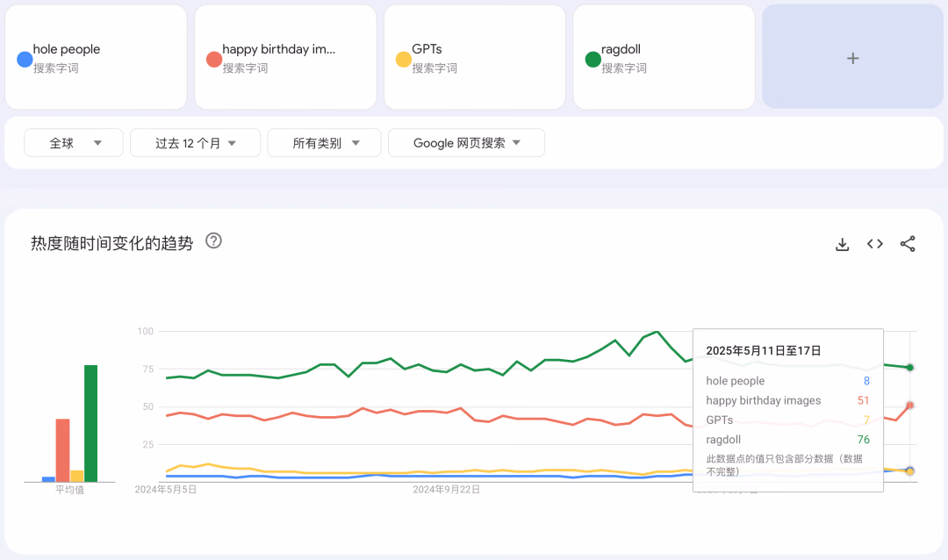948x560 pixels.
Task: Click the 热度随时间变化的趋势 heading
Action: click(111, 243)
